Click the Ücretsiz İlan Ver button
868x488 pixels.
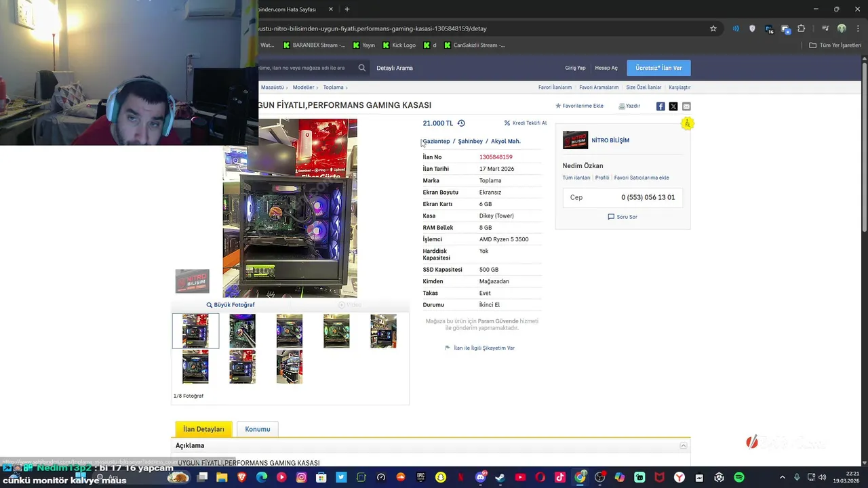point(658,68)
